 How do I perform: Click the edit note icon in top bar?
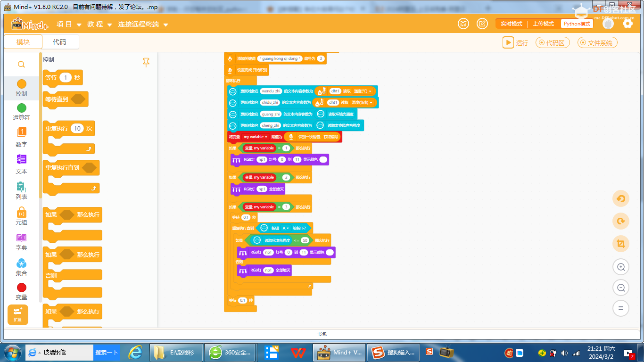point(482,24)
